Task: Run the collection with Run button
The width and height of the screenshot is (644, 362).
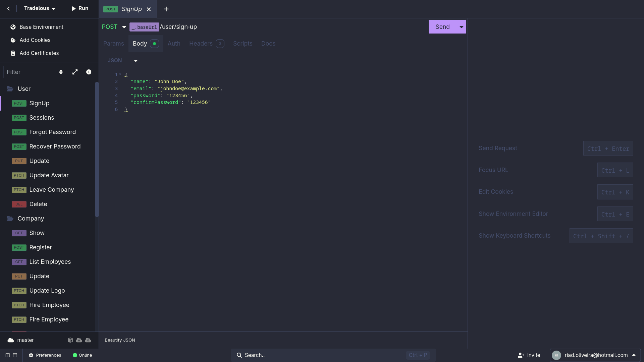Action: (x=80, y=8)
